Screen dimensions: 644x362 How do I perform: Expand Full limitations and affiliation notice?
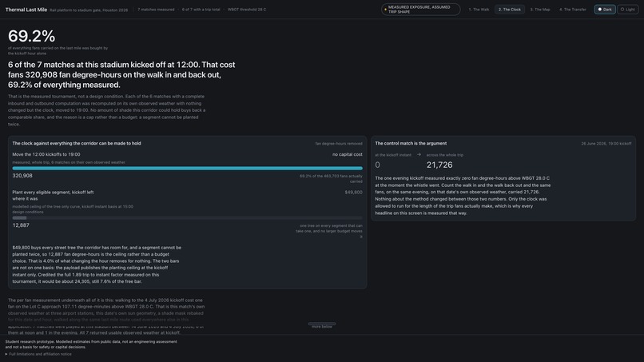point(38,354)
